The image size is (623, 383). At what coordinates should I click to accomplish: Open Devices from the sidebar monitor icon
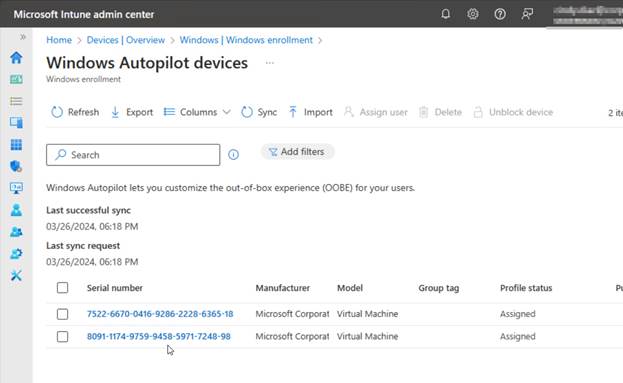point(16,123)
